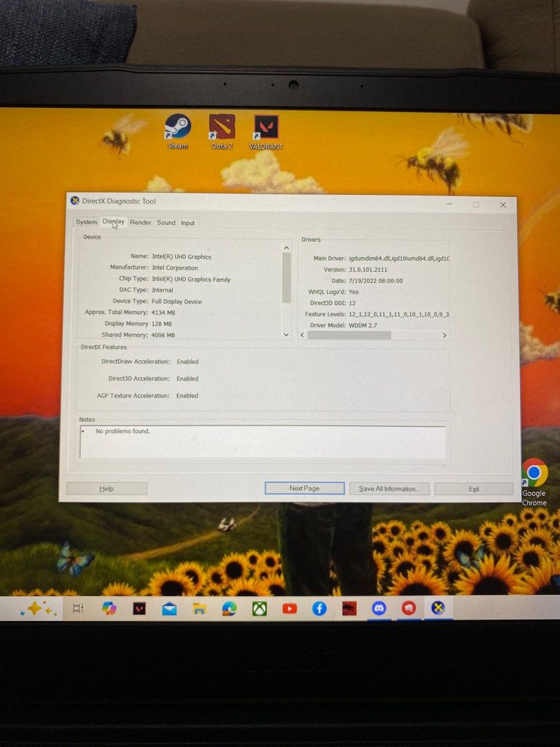Switch to the System tab
Viewport: 560px width, 747px height.
click(x=86, y=222)
